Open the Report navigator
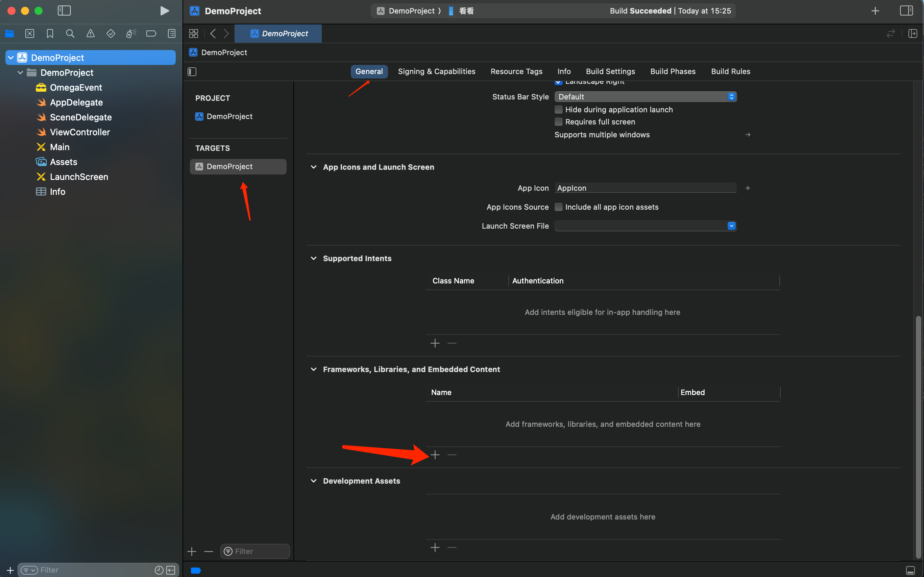924x577 pixels. 172,33
